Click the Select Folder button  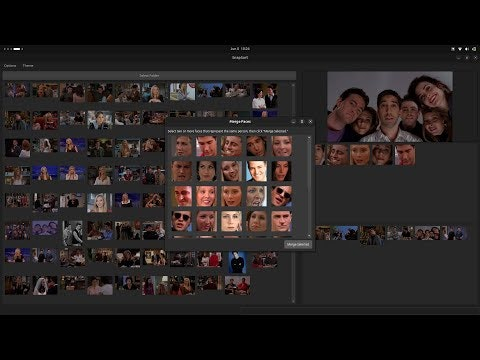pos(149,76)
